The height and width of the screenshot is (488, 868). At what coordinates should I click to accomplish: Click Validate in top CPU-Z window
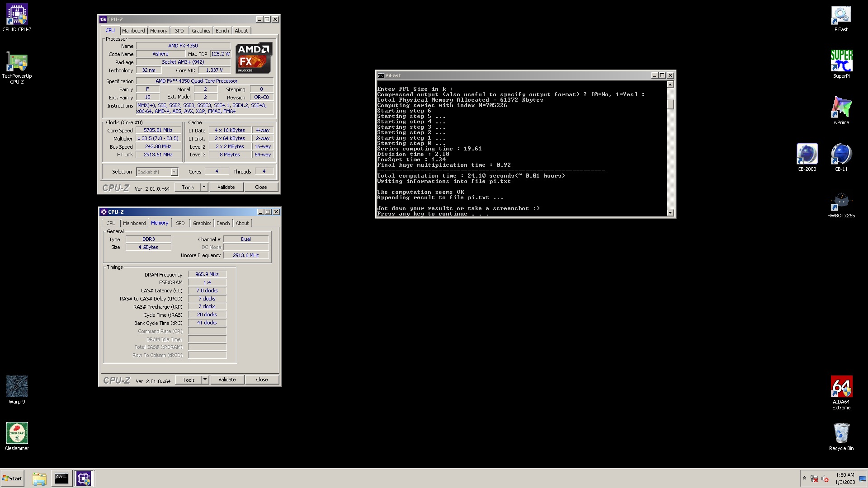[226, 187]
